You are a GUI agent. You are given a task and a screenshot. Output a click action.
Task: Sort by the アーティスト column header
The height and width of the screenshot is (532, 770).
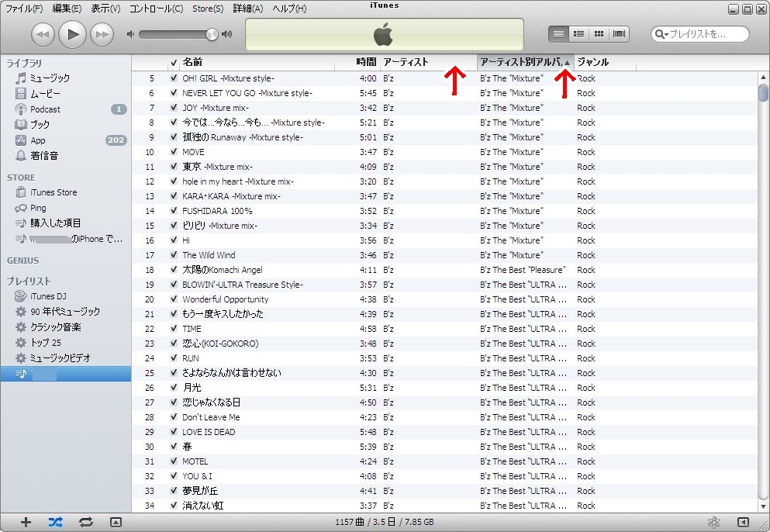point(428,62)
